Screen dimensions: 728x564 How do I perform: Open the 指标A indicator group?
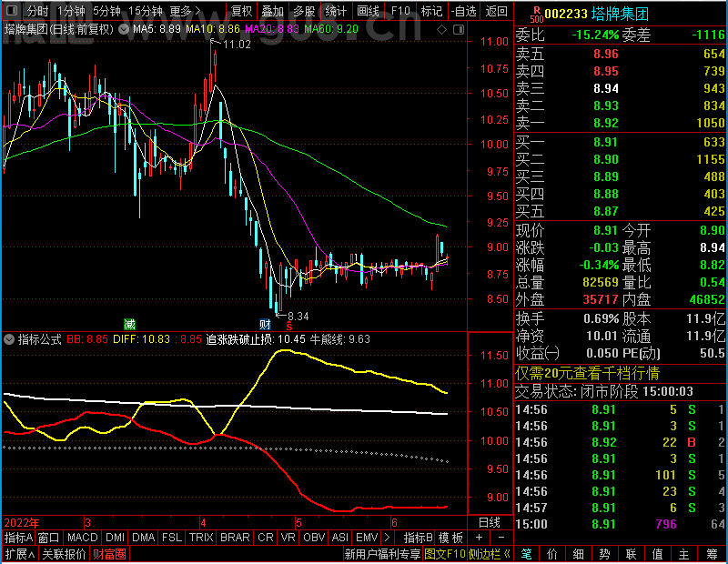pyautogui.click(x=18, y=538)
